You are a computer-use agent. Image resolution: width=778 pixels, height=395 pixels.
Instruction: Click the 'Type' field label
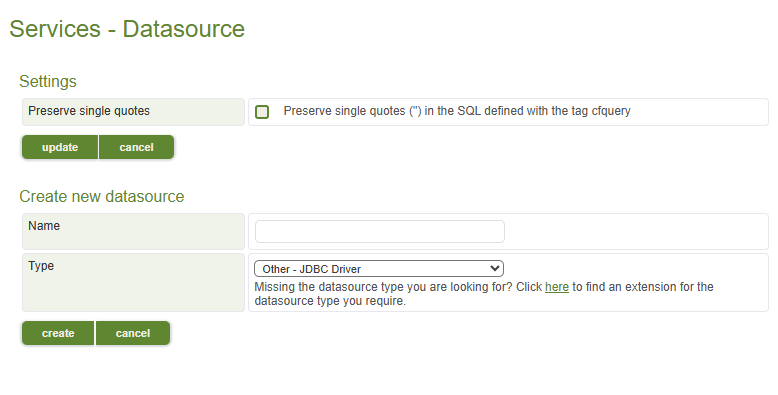click(x=41, y=265)
